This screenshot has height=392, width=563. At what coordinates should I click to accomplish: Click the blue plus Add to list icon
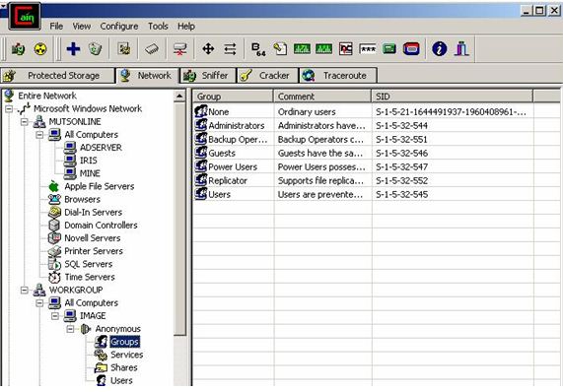73,49
